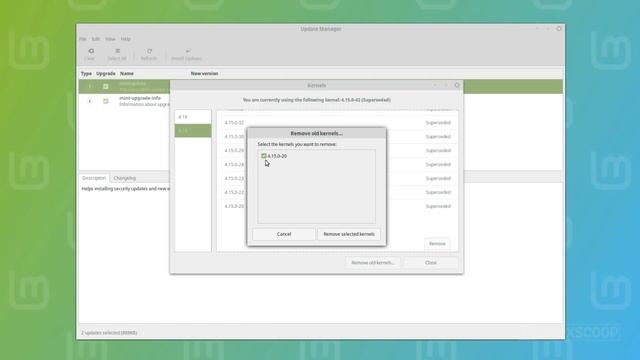
Task: Close the Update Manager window from its title bar
Action: tap(559, 29)
